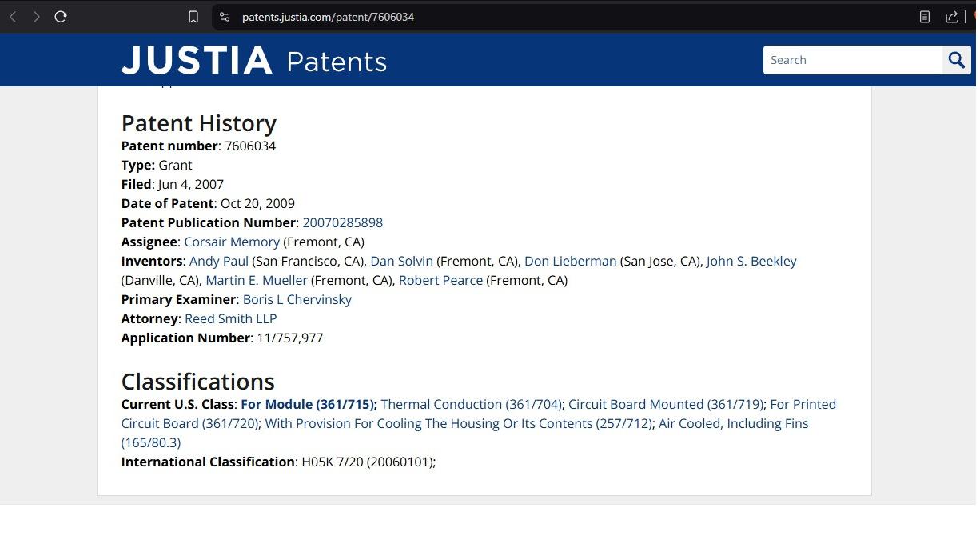Click the browser back arrow
Image resolution: width=980 pixels, height=552 pixels.
tap(13, 17)
